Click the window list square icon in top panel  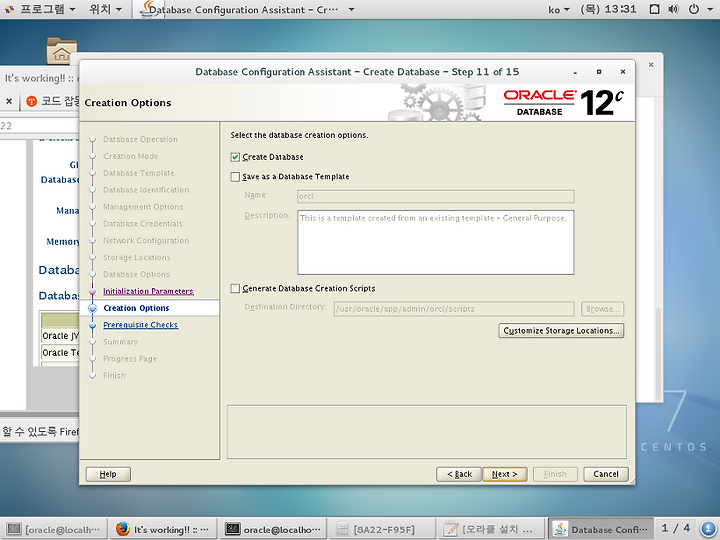[x=655, y=9]
